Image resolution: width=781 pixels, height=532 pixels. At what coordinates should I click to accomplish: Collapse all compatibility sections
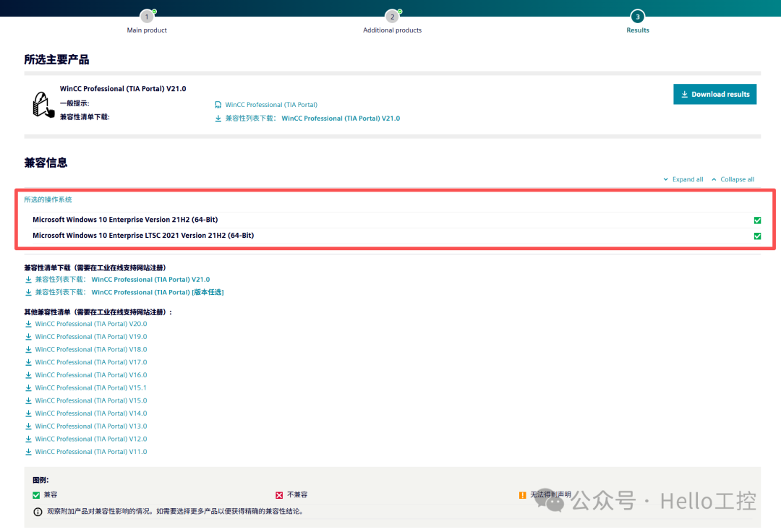click(733, 179)
